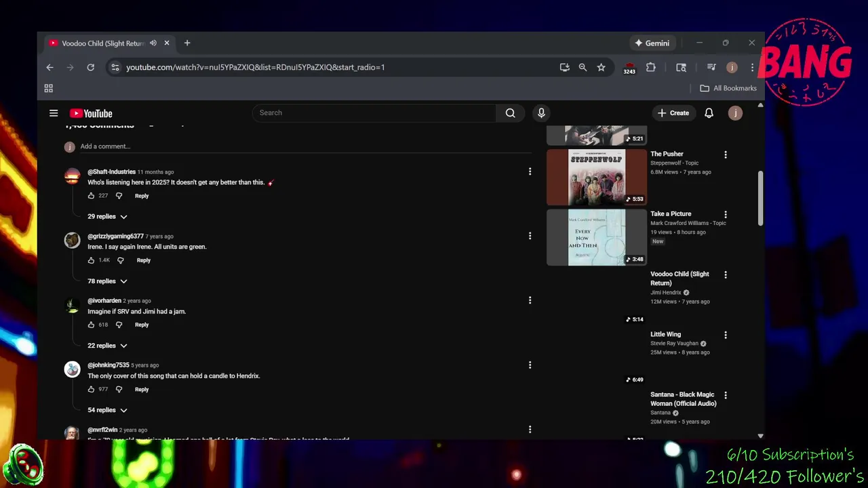This screenshot has width=868, height=488.
Task: Select the Voodoo Child browser tab
Action: pos(102,43)
